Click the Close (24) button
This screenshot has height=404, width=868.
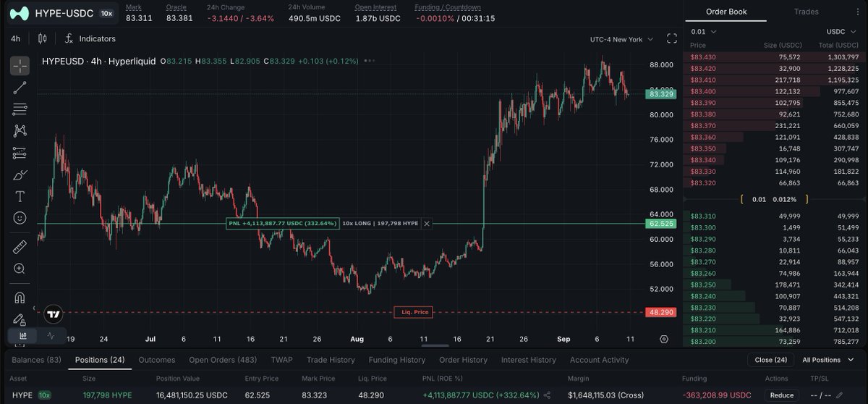coord(770,360)
